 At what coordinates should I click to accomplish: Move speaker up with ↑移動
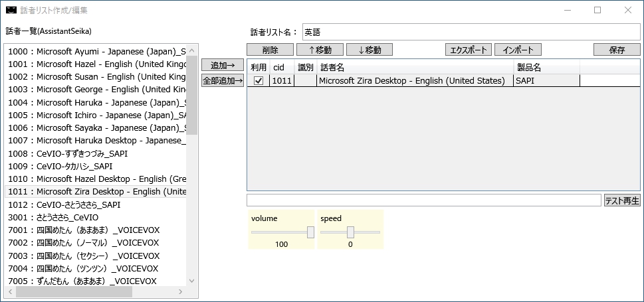[320, 50]
